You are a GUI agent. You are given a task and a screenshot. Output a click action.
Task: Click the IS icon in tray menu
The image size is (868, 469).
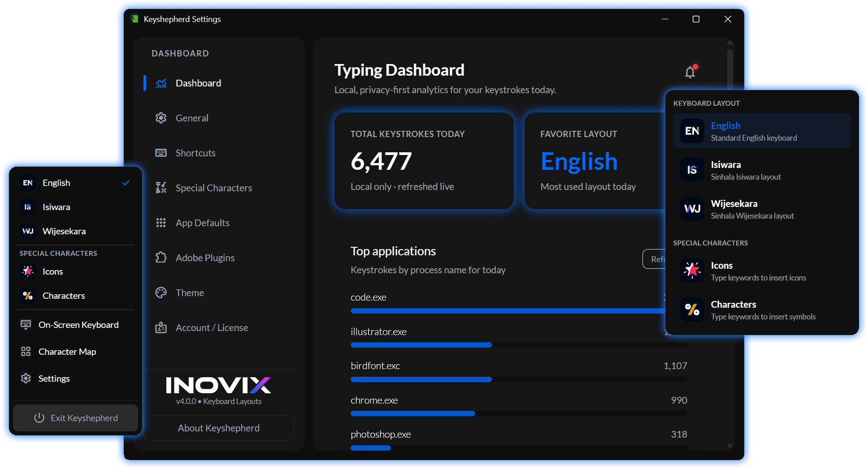(28, 207)
